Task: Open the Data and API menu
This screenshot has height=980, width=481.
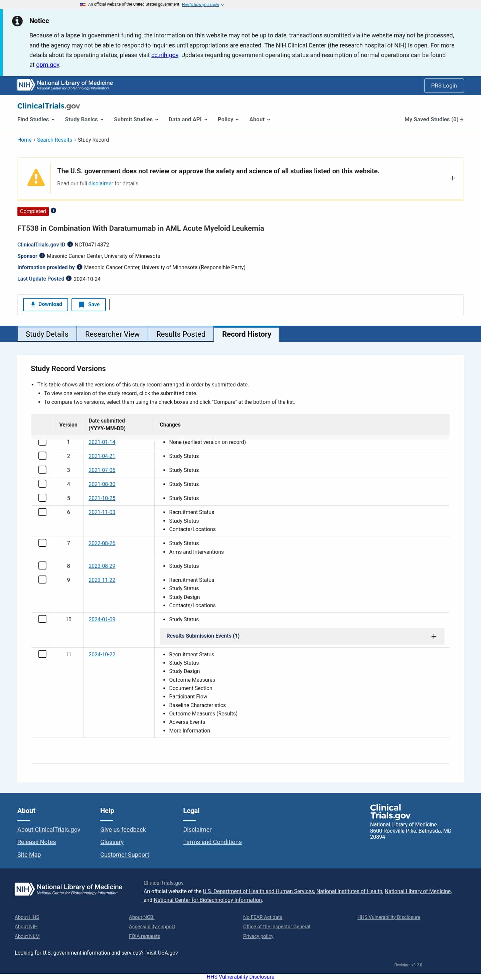Action: (188, 120)
